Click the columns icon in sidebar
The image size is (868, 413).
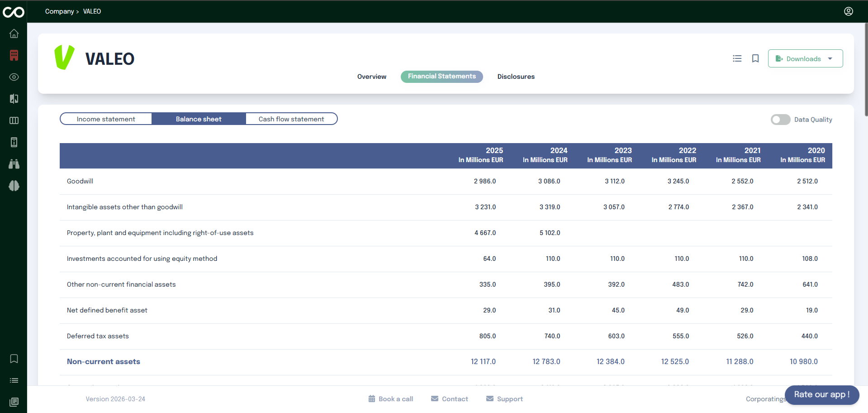point(14,120)
